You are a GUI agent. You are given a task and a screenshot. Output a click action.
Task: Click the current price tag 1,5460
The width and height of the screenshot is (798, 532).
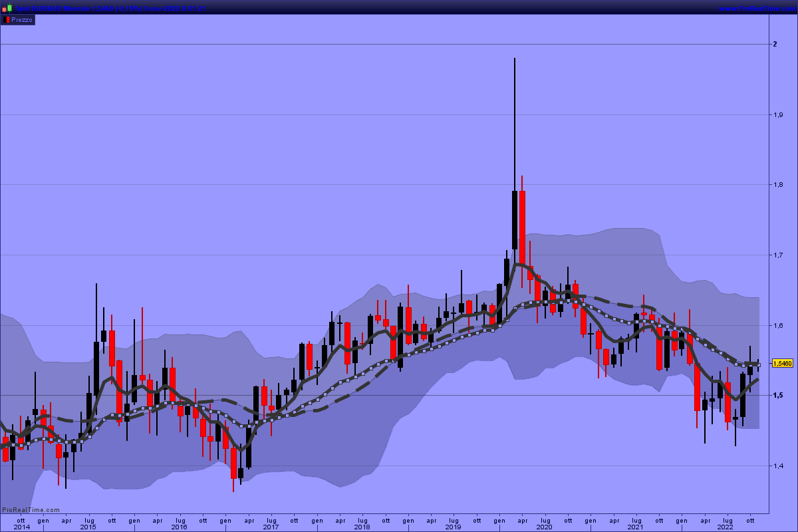click(783, 363)
